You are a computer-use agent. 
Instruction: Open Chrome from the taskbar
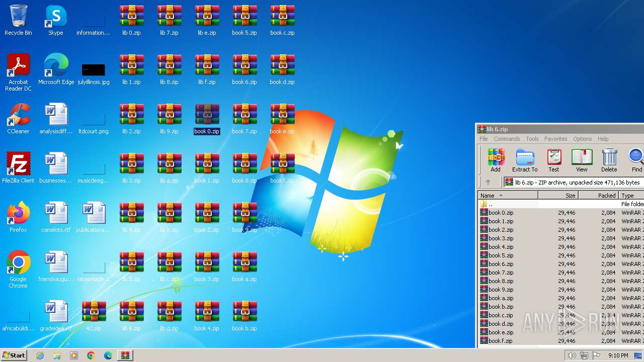point(91,355)
